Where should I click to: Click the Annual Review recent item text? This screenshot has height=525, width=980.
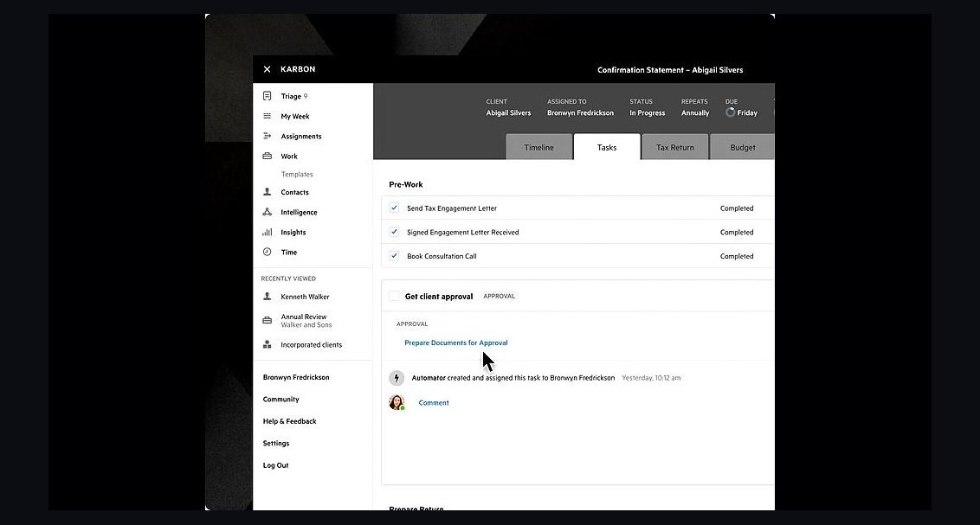click(304, 317)
